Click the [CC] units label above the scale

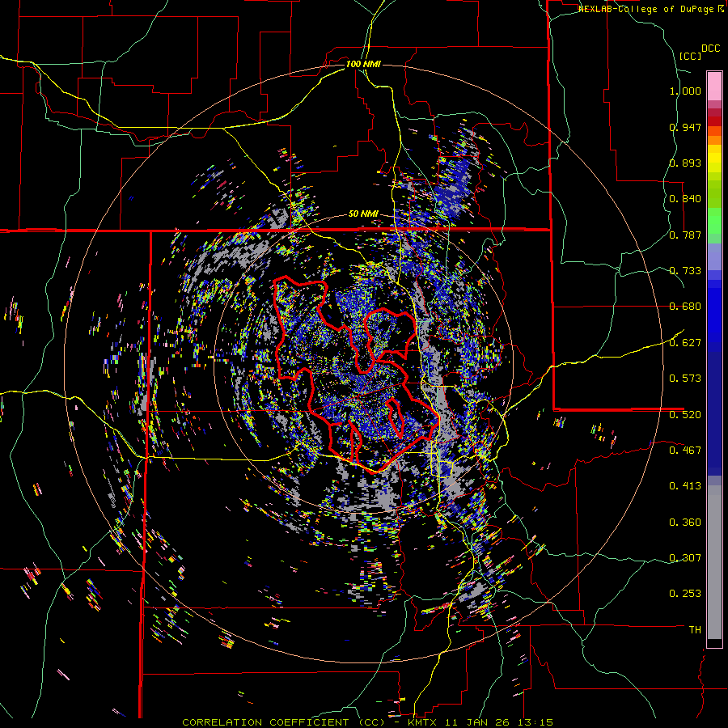pyautogui.click(x=690, y=56)
